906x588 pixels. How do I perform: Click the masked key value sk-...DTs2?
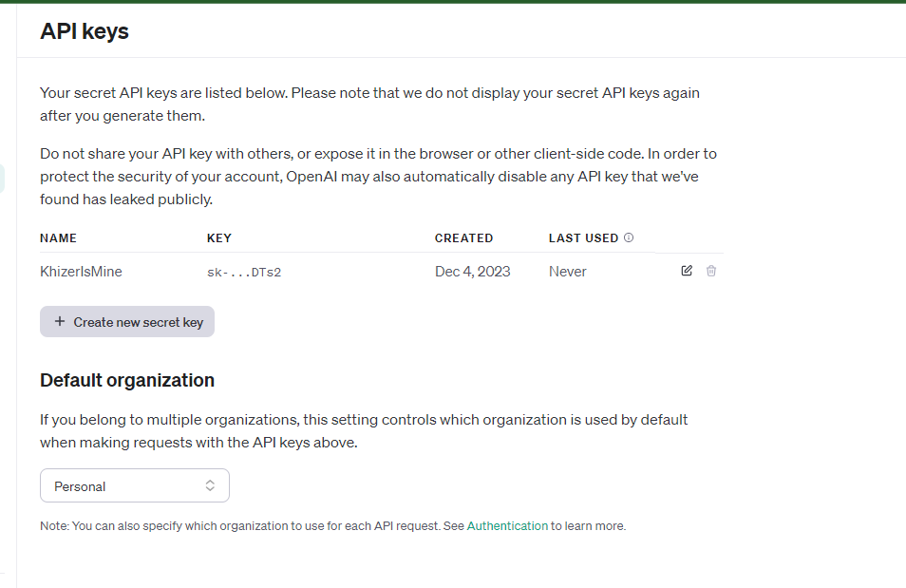(244, 273)
